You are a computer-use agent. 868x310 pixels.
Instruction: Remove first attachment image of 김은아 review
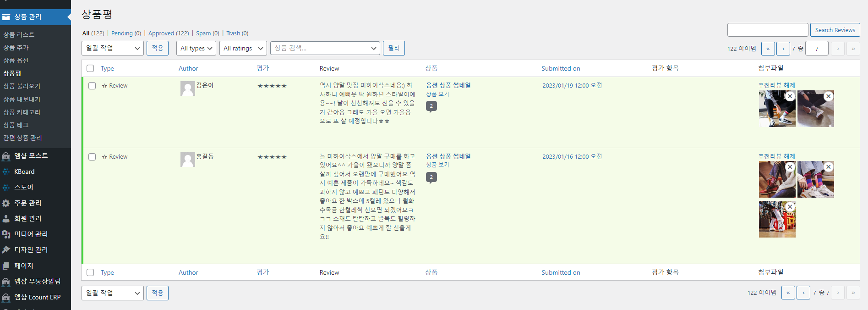[790, 96]
